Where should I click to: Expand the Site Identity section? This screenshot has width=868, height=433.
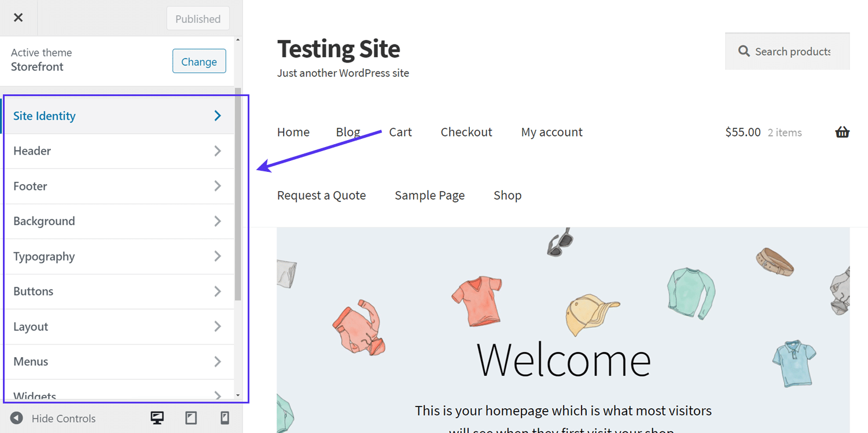(x=116, y=115)
